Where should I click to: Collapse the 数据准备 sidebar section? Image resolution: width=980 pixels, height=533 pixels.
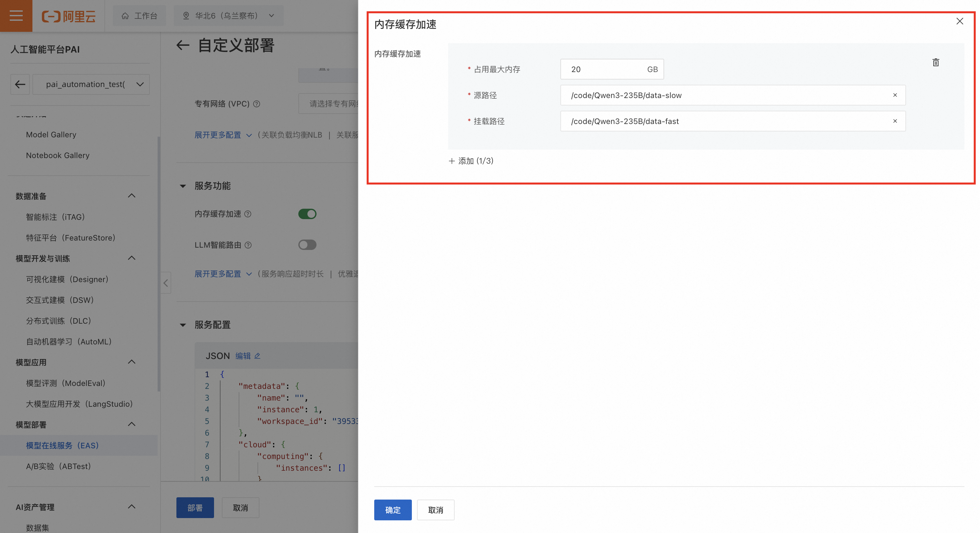[132, 196]
